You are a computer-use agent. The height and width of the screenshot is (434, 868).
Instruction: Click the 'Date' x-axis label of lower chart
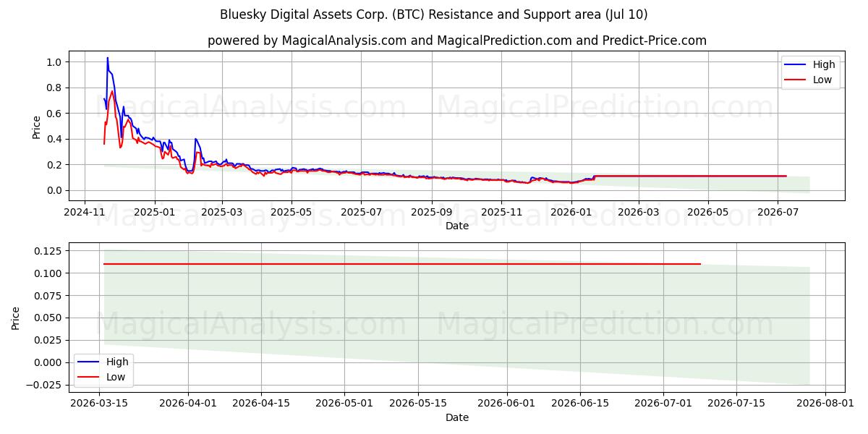click(457, 417)
